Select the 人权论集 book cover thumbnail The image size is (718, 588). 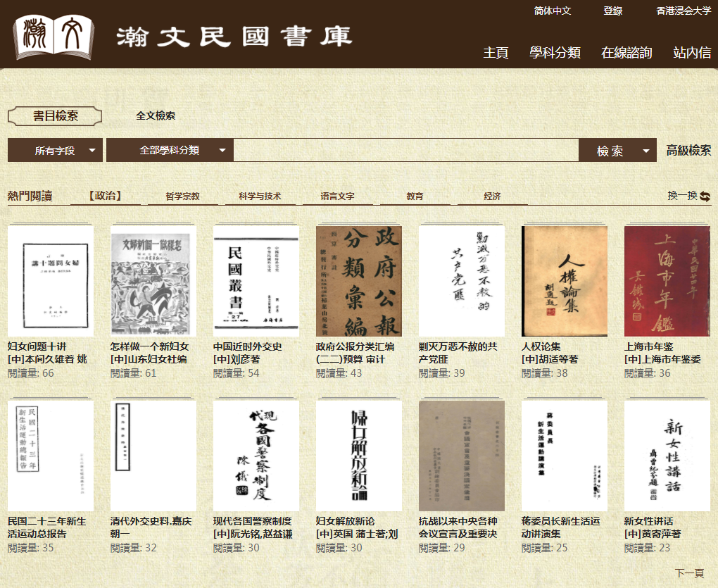coord(564,281)
